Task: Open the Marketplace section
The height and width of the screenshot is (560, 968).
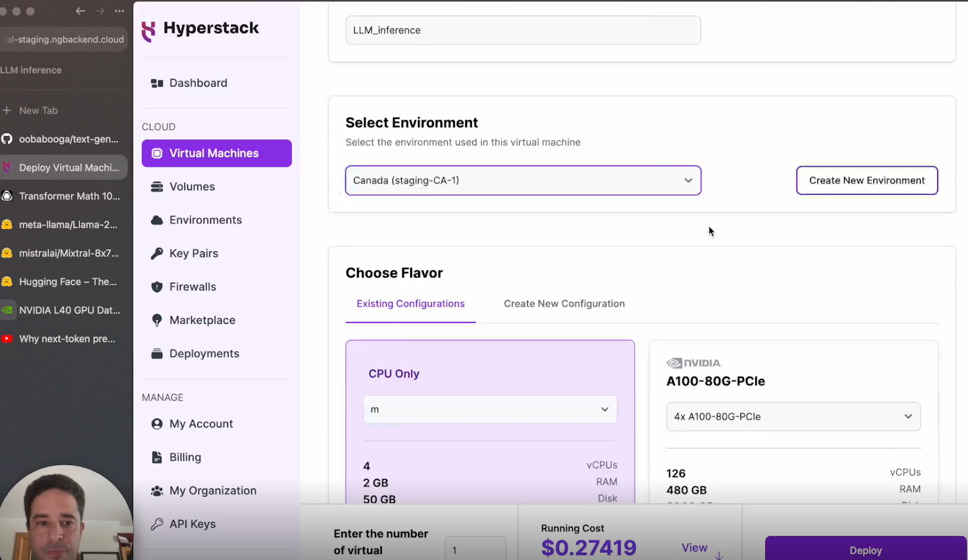Action: (202, 321)
